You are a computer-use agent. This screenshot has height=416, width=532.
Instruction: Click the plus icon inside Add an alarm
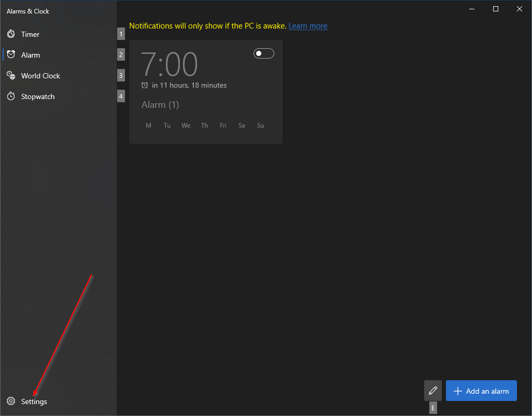[458, 390]
